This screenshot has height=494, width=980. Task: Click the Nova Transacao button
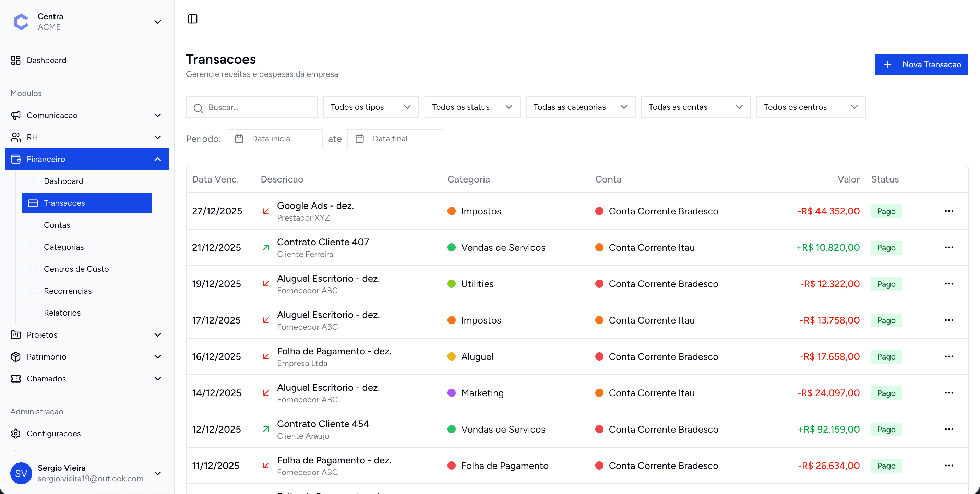click(921, 64)
